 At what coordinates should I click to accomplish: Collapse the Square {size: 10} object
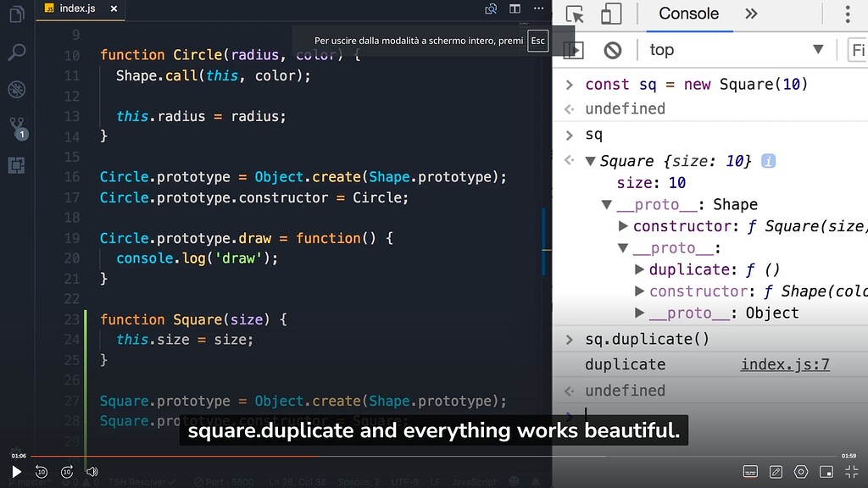[x=588, y=161]
